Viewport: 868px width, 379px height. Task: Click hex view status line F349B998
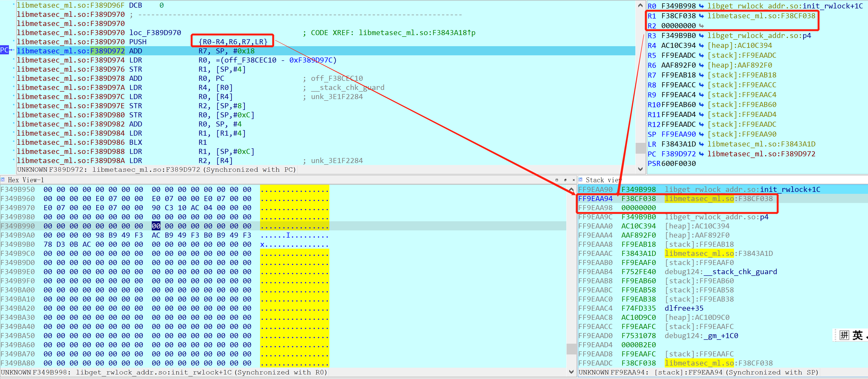click(x=164, y=372)
